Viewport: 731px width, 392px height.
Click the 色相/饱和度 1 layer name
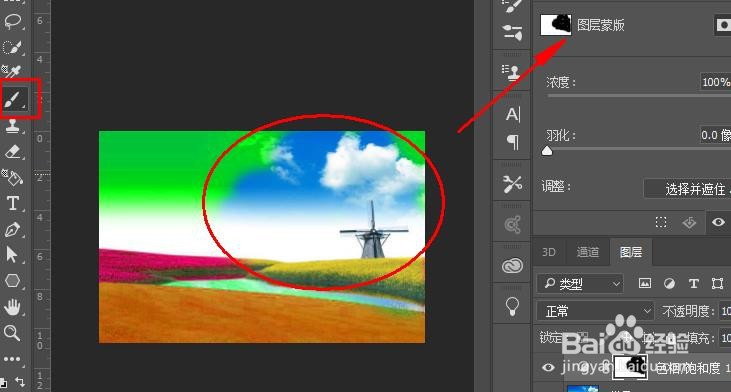point(692,368)
